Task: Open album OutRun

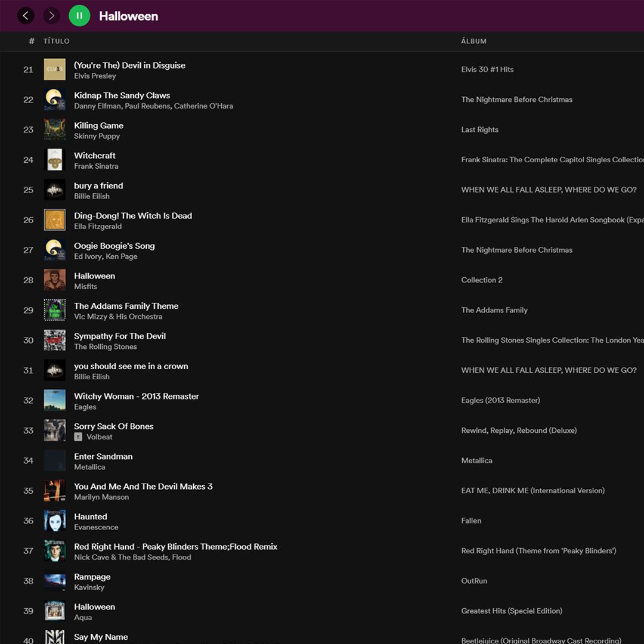Action: tap(474, 580)
